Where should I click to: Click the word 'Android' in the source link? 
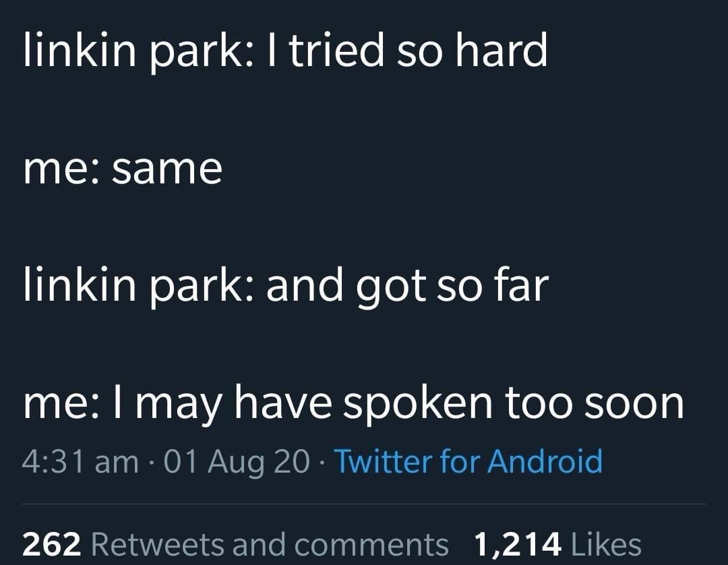[545, 461]
